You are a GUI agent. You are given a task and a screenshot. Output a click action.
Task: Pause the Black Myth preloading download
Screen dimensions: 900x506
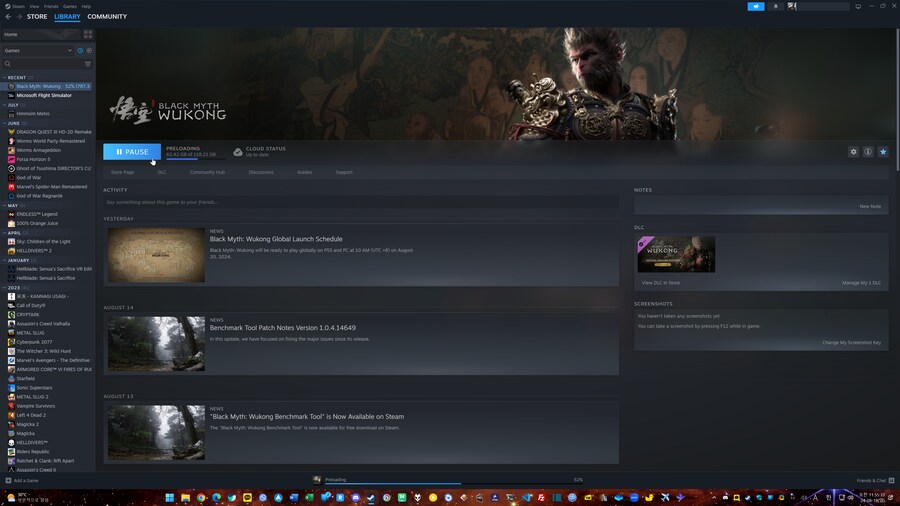click(132, 152)
